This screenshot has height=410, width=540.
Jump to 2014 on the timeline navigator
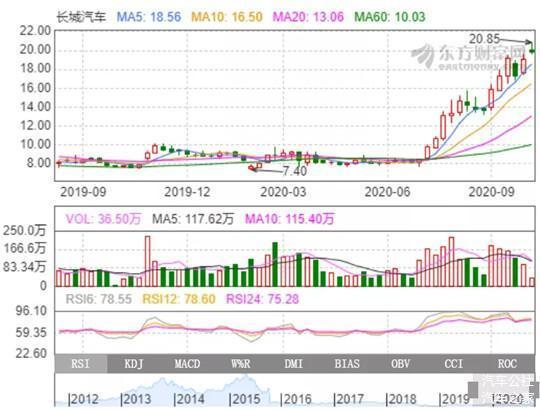click(190, 399)
